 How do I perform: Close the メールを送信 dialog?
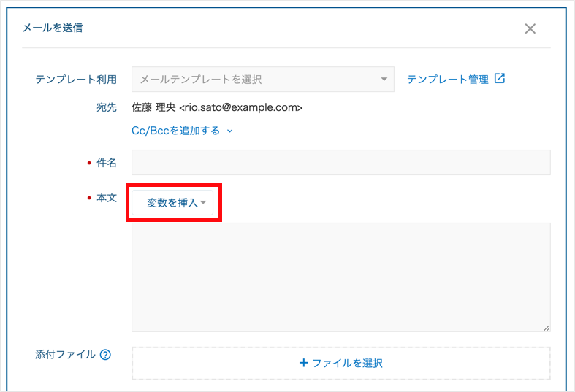click(530, 28)
